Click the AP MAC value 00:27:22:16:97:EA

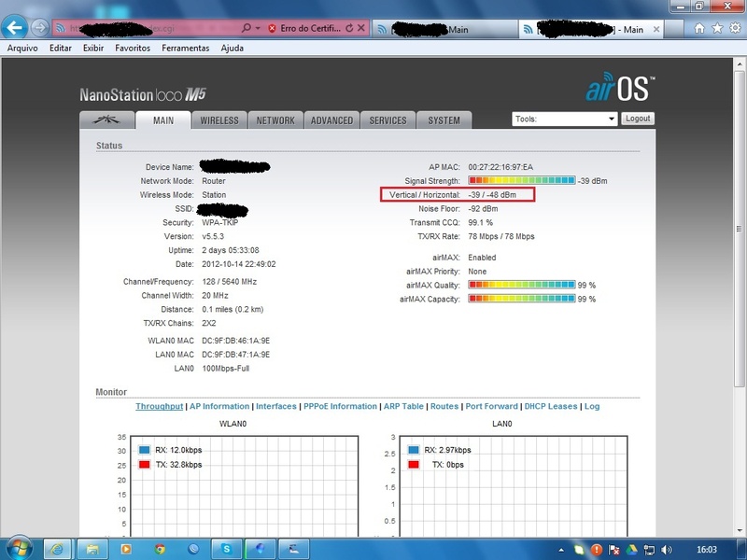pos(500,167)
